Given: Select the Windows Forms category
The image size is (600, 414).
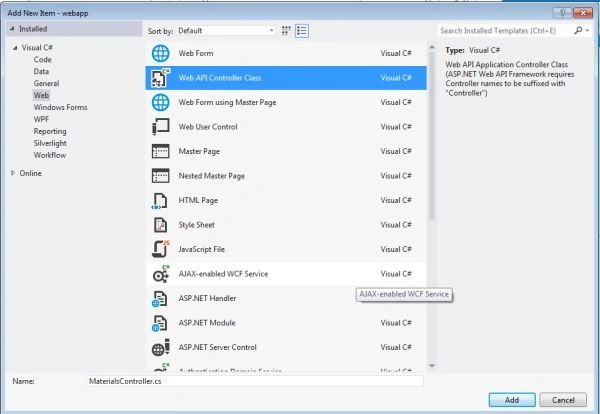Looking at the screenshot, I should [60, 107].
